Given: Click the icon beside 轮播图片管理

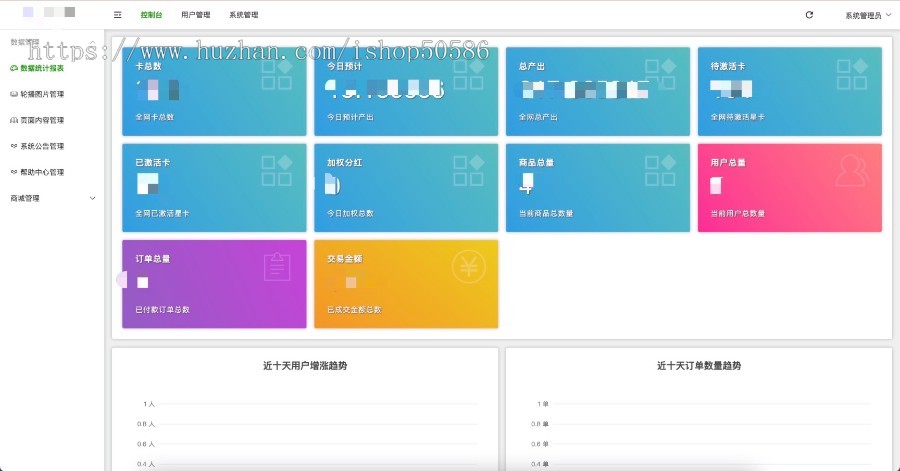Looking at the screenshot, I should [14, 94].
